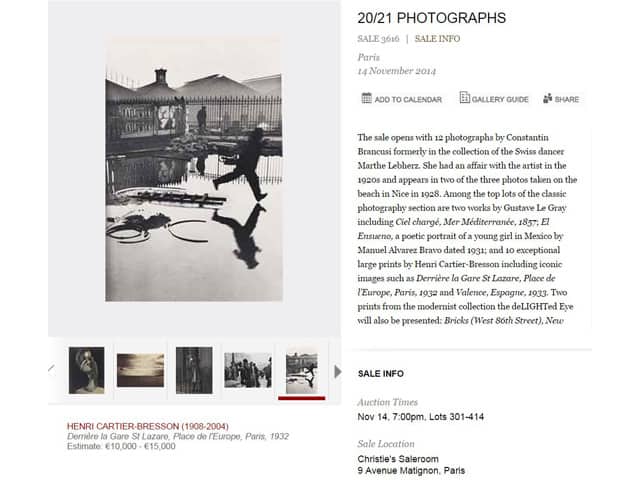640x480 pixels.
Task: Select the cloudy seascape thumbnail
Action: 140,370
